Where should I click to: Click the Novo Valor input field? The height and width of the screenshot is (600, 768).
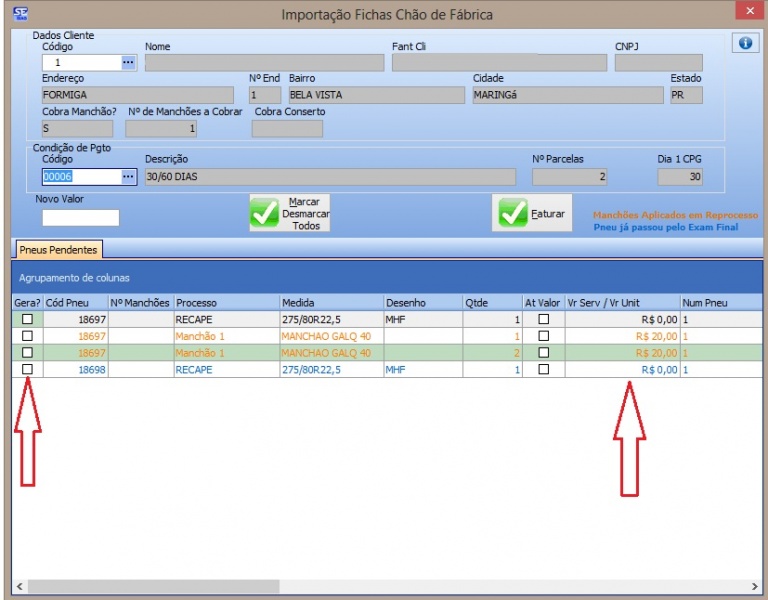(x=80, y=217)
